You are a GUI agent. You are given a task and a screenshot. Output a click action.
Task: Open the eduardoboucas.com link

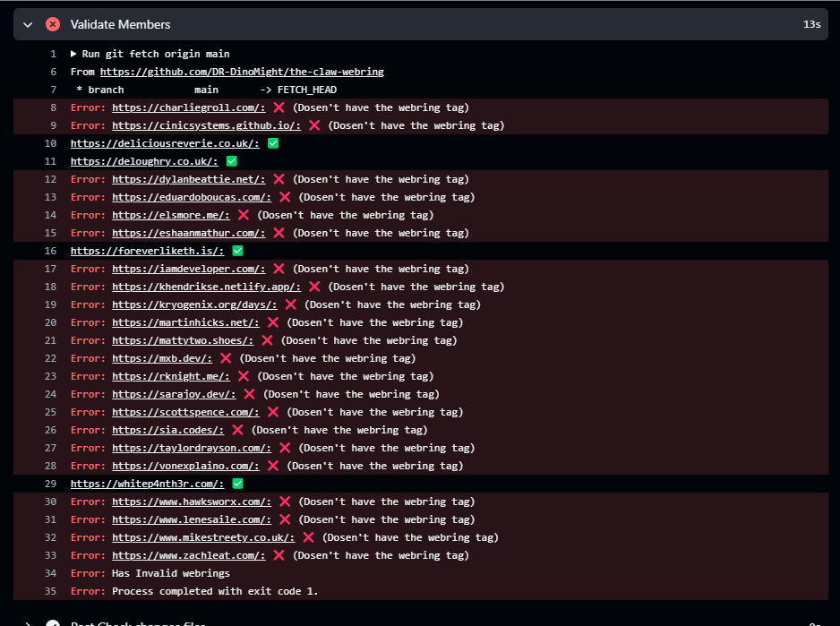[x=192, y=197]
